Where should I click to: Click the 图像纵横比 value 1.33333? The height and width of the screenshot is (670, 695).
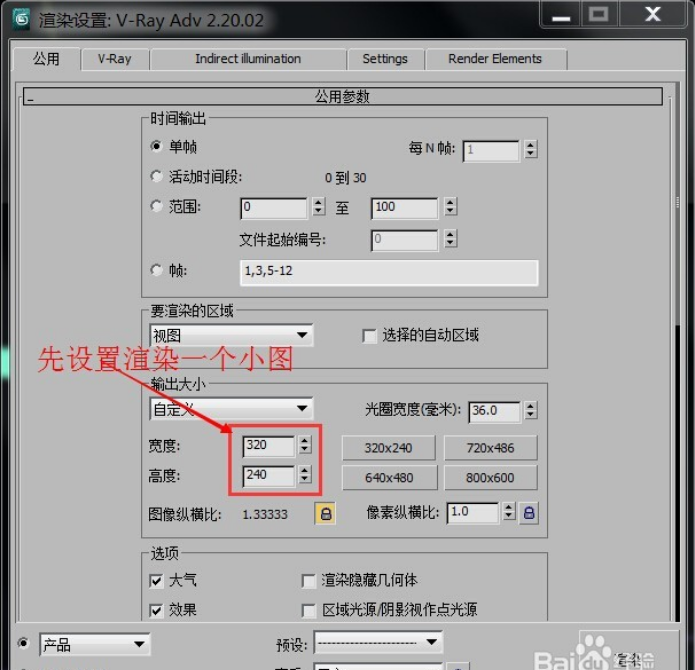(x=265, y=514)
